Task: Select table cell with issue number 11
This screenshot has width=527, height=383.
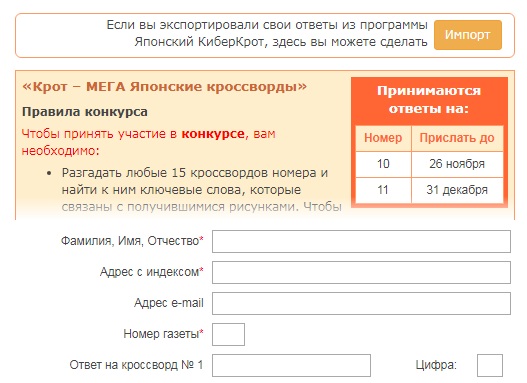Action: click(x=383, y=190)
